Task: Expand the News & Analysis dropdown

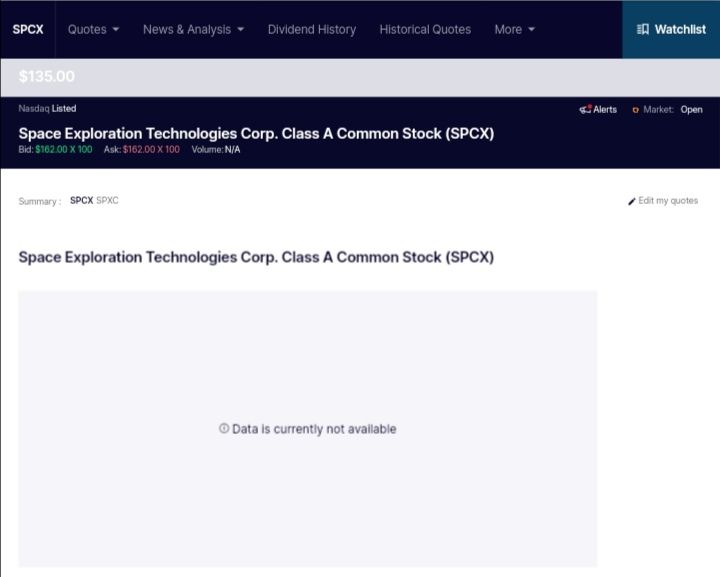Action: click(x=193, y=29)
